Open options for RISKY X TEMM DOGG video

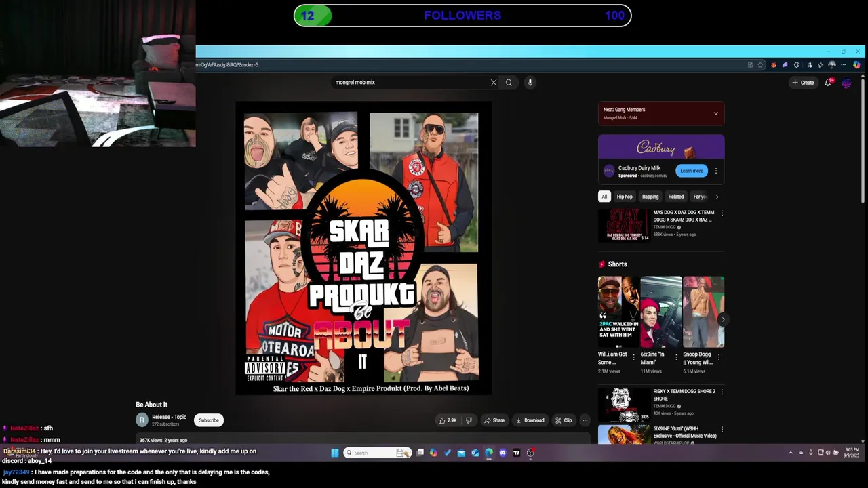(x=722, y=392)
